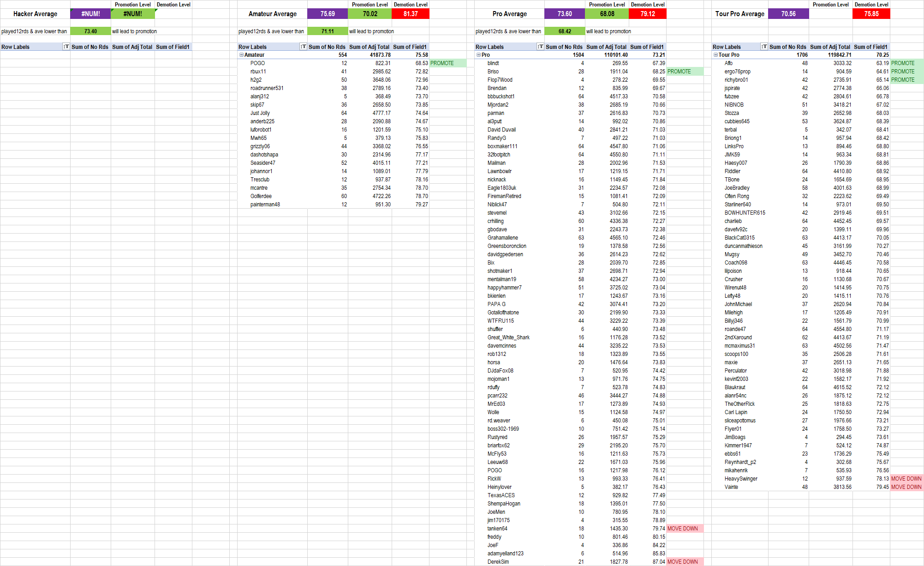
Task: Click purple Amateur Average cell 75.69
Action: [x=328, y=14]
